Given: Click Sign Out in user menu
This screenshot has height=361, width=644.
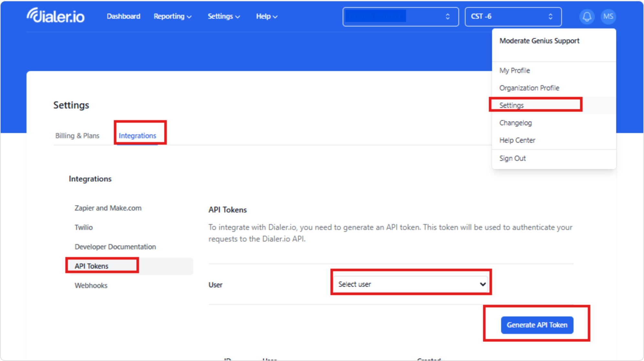Looking at the screenshot, I should click(512, 158).
